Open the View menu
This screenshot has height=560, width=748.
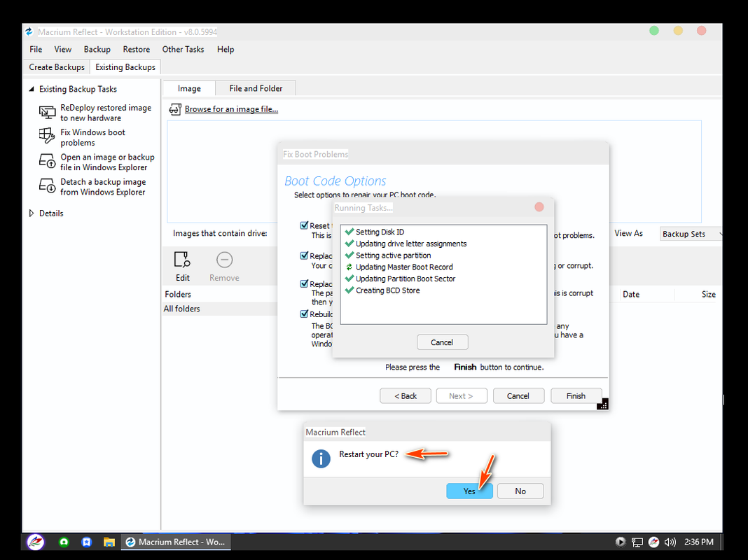coord(62,49)
